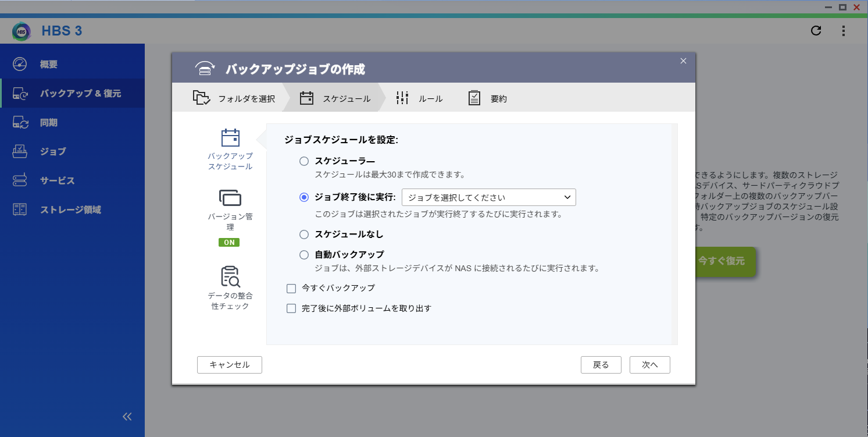This screenshot has width=868, height=437.
Task: Check 完了後に外部ボリュームを取り出す option
Action: tap(291, 308)
